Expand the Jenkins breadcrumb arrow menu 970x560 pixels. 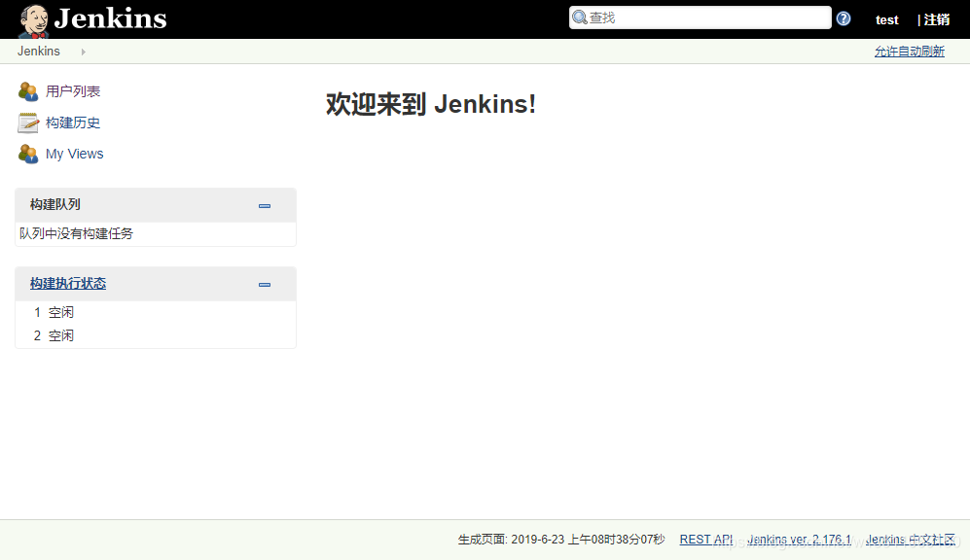click(x=83, y=52)
